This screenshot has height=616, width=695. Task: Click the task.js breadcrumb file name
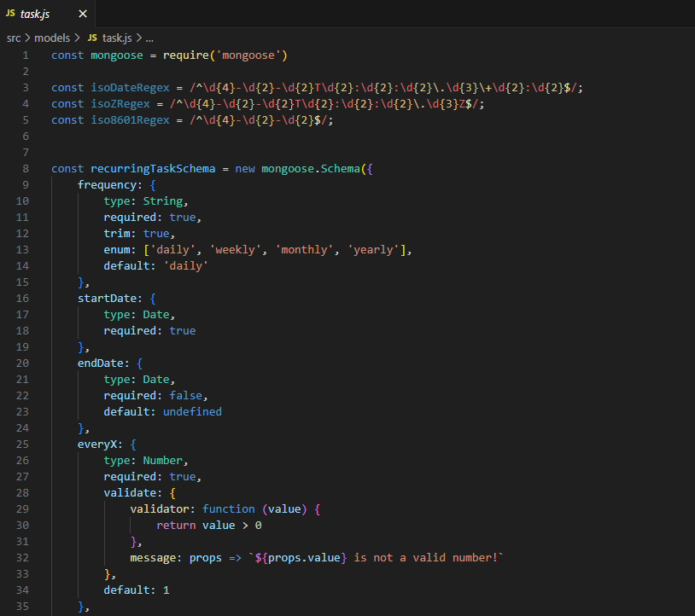[x=117, y=38]
